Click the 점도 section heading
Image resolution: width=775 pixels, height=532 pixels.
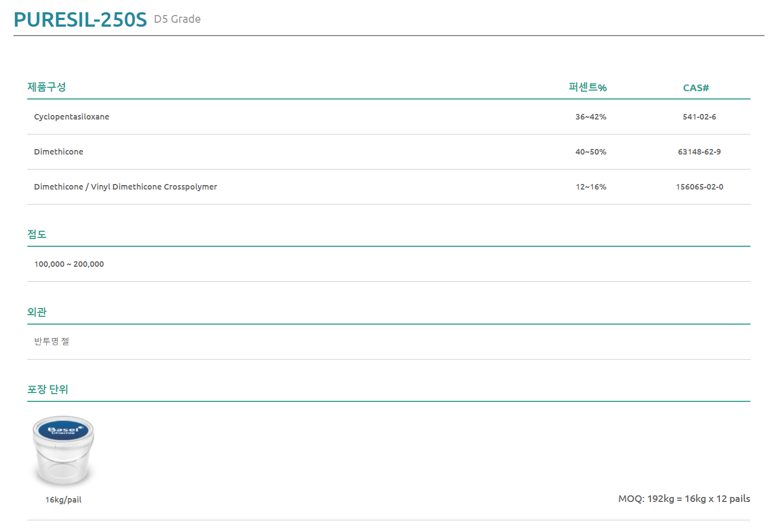pyautogui.click(x=37, y=234)
